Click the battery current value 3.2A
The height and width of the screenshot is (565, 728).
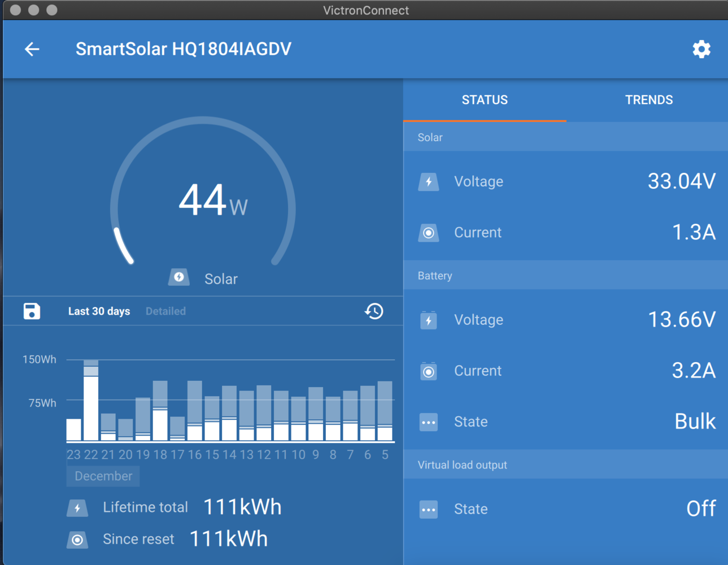(x=694, y=371)
